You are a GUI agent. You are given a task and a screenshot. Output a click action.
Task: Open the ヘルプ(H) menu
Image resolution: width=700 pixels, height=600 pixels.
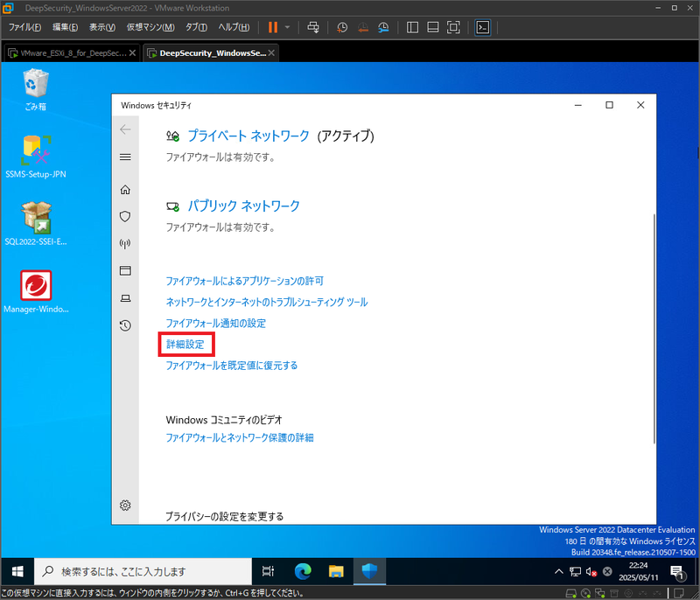[234, 27]
